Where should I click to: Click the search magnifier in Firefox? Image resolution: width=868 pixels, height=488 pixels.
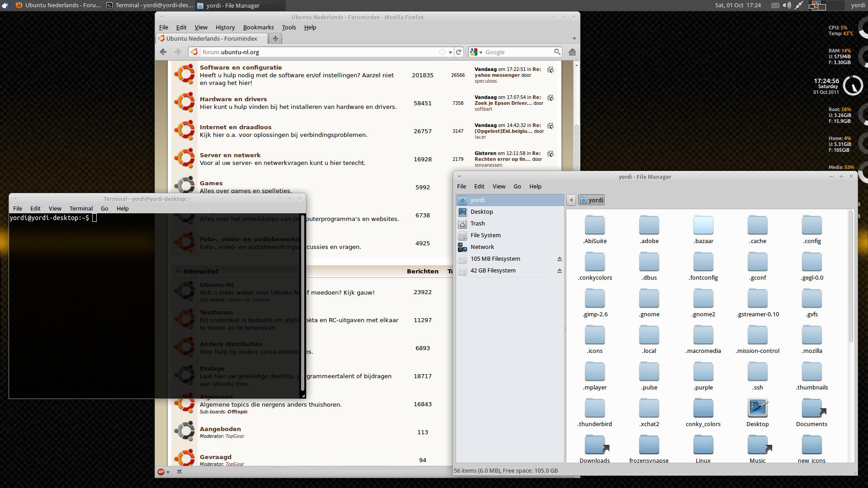pos(557,52)
